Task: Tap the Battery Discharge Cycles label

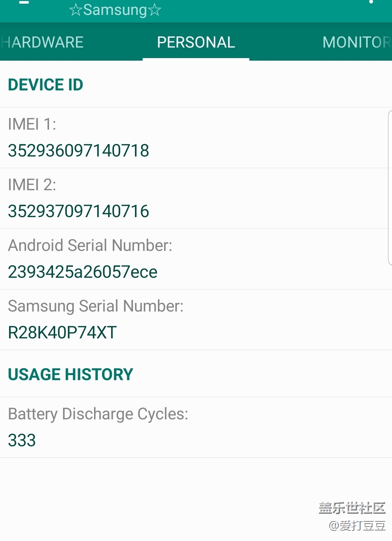Action: pos(98,414)
